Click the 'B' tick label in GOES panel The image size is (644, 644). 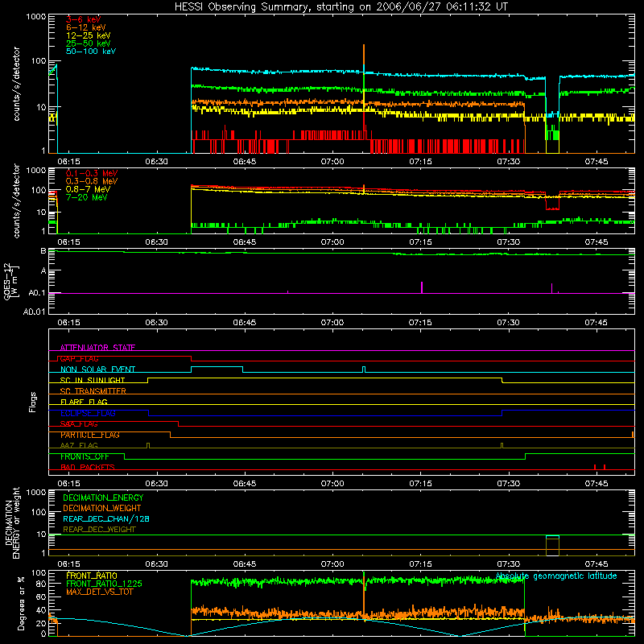point(43,250)
